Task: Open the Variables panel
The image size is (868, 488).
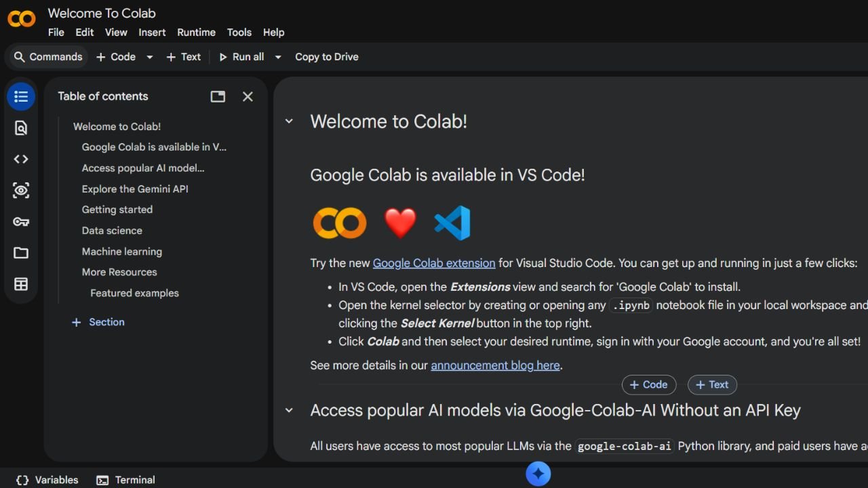Action: [47, 480]
